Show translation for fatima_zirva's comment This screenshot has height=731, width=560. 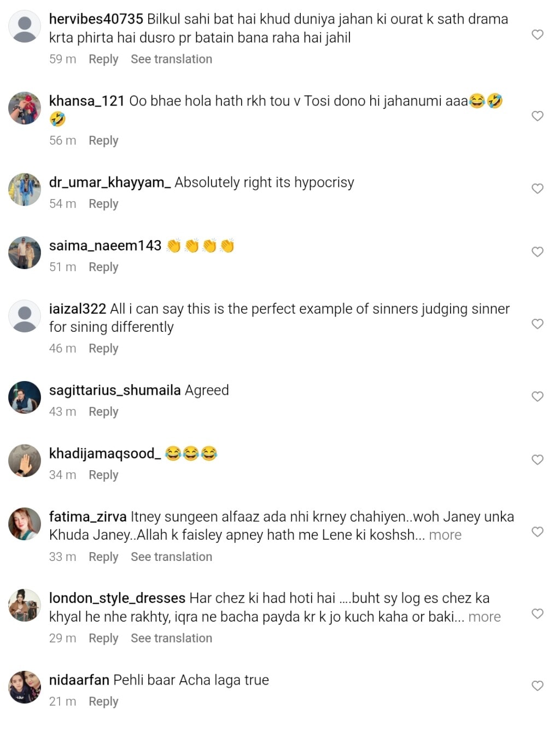coord(171,557)
